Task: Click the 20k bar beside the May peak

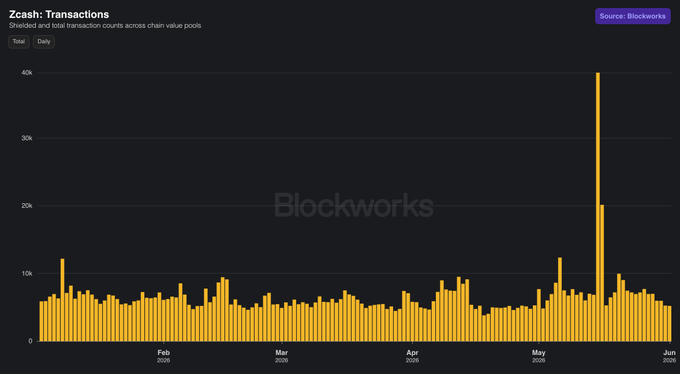Action: pyautogui.click(x=602, y=273)
